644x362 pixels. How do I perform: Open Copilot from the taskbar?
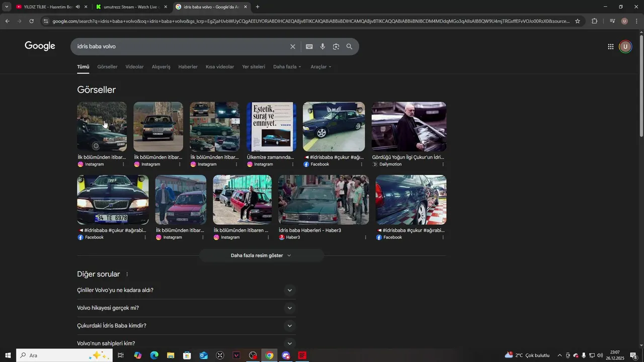point(138,355)
